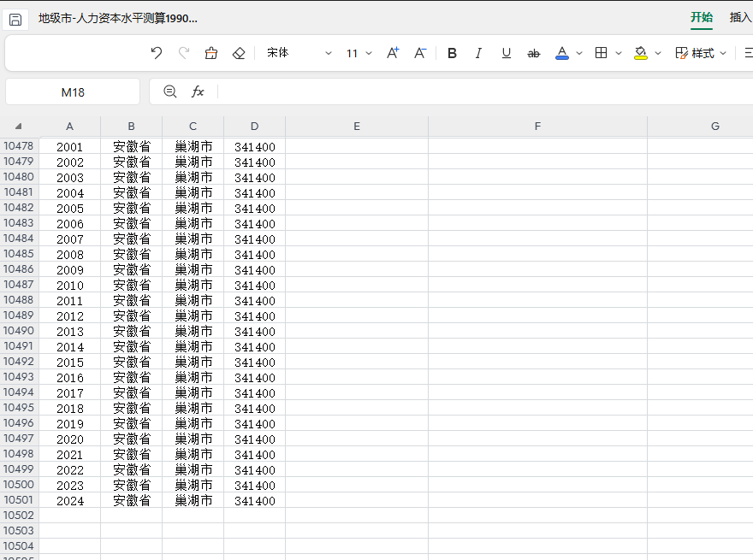Select column E header
The height and width of the screenshot is (560, 753).
coord(357,127)
